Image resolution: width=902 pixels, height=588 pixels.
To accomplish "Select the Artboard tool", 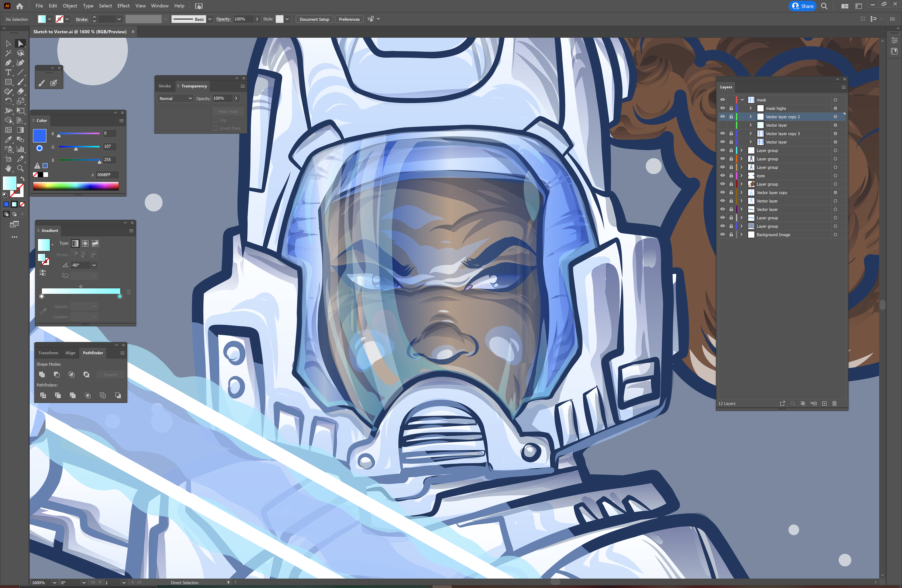I will coord(8,159).
